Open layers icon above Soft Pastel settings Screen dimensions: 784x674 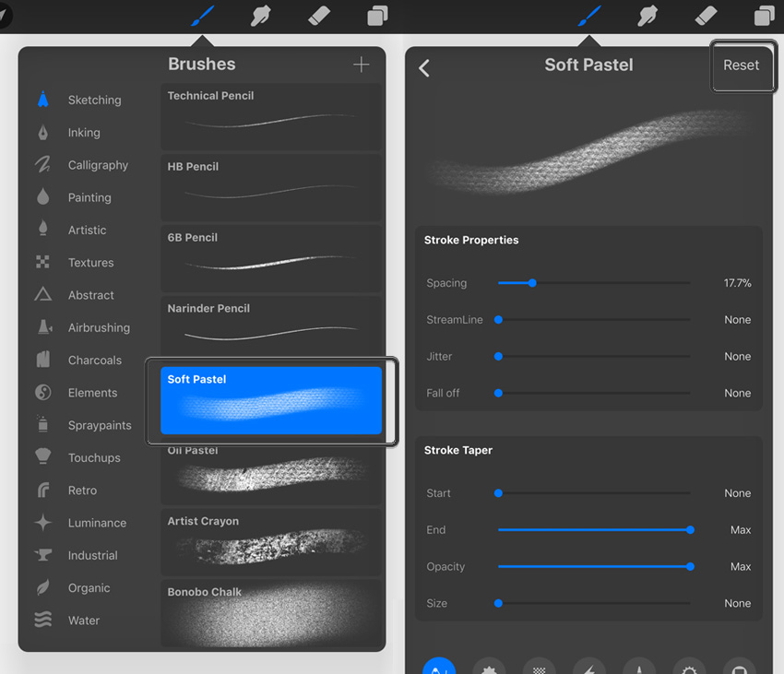tap(765, 16)
